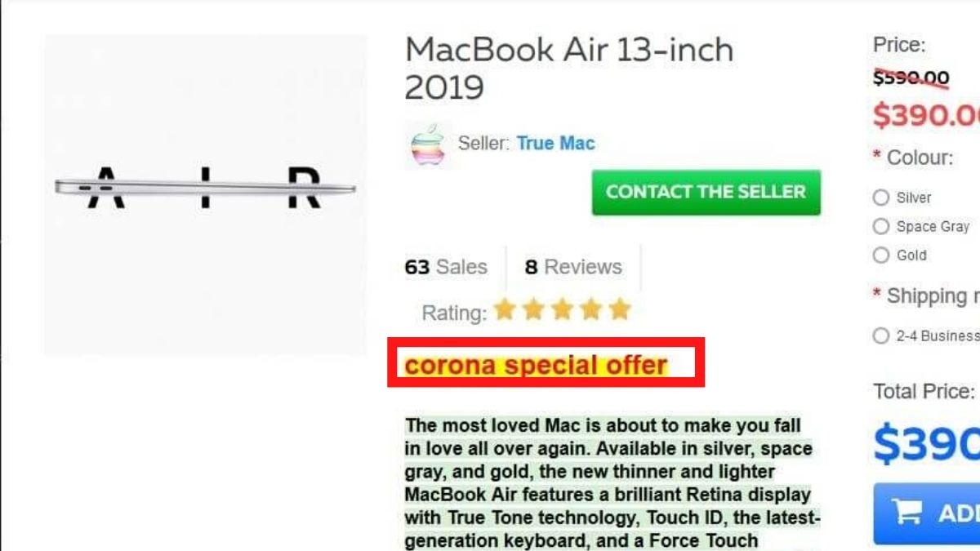Click the 63 Sales counter

[x=444, y=266]
